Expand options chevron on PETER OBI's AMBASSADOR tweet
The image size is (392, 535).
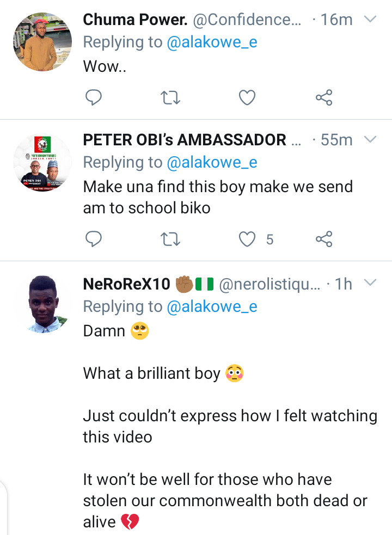click(370, 139)
